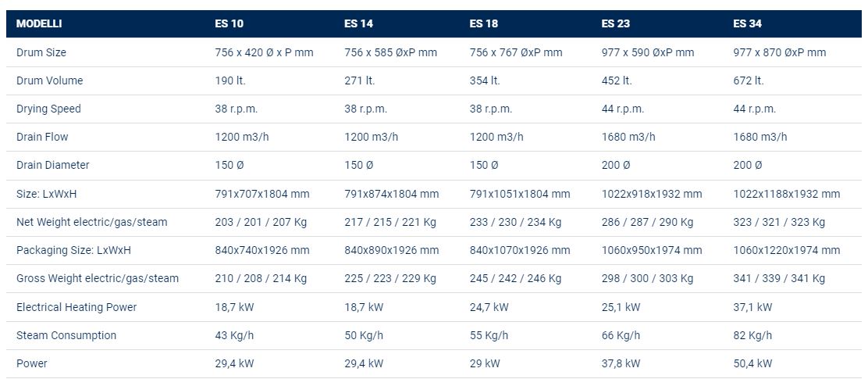The image size is (868, 379).
Task: Click the ES 23 model header
Action: click(x=616, y=23)
